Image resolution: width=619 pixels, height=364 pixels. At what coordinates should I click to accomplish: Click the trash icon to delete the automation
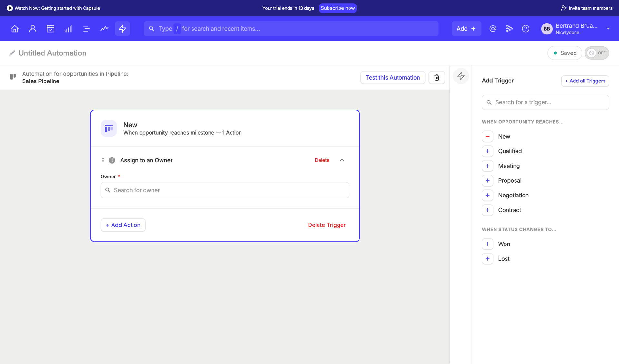click(437, 77)
